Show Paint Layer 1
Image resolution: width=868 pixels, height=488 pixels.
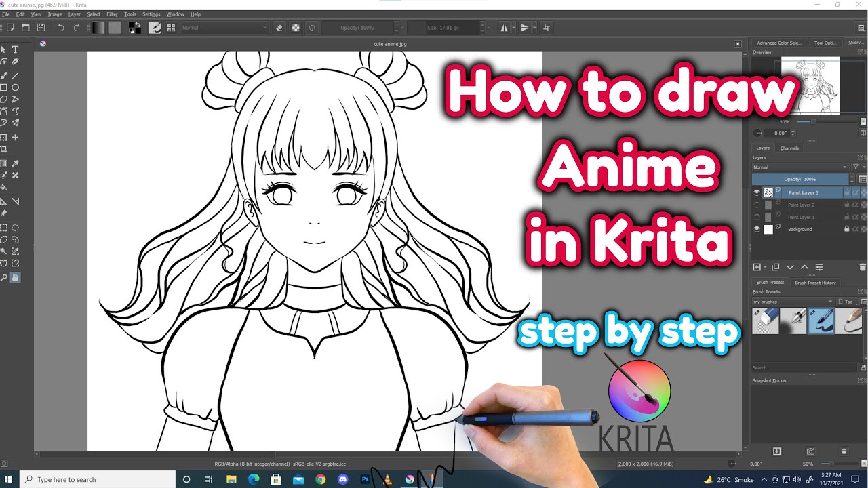(x=757, y=217)
